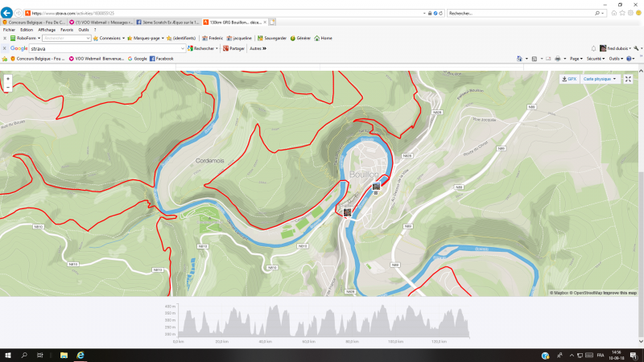Open favorites star icon at top right
644x362 pixels.
click(x=622, y=13)
